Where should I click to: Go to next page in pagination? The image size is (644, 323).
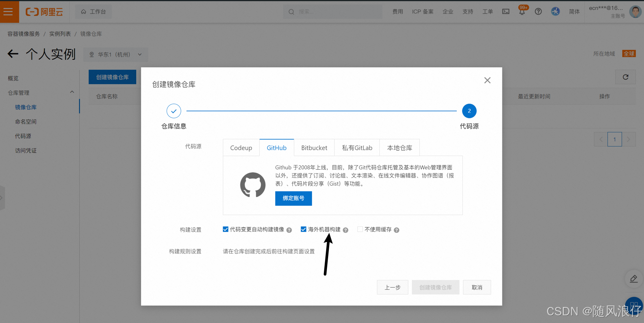(628, 139)
